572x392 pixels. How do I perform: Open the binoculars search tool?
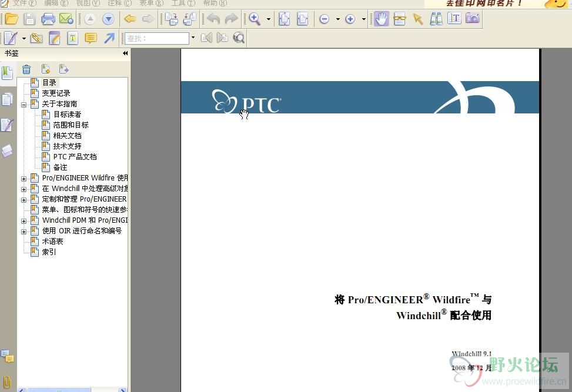pyautogui.click(x=436, y=19)
